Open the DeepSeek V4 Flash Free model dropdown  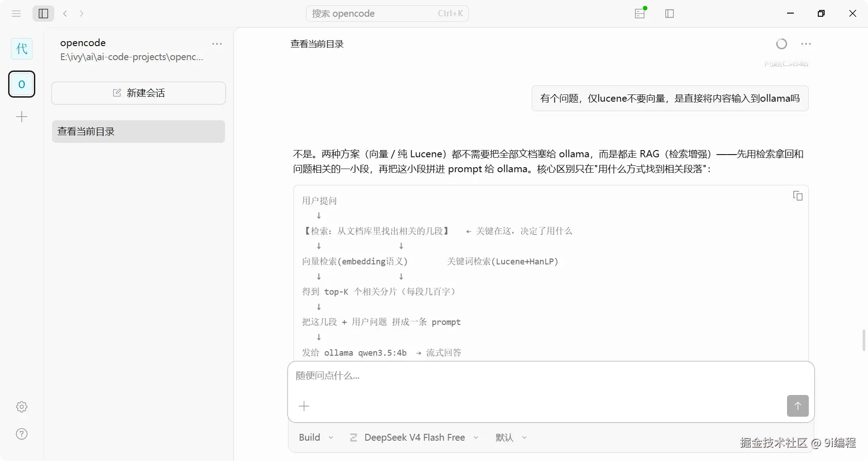(x=414, y=437)
